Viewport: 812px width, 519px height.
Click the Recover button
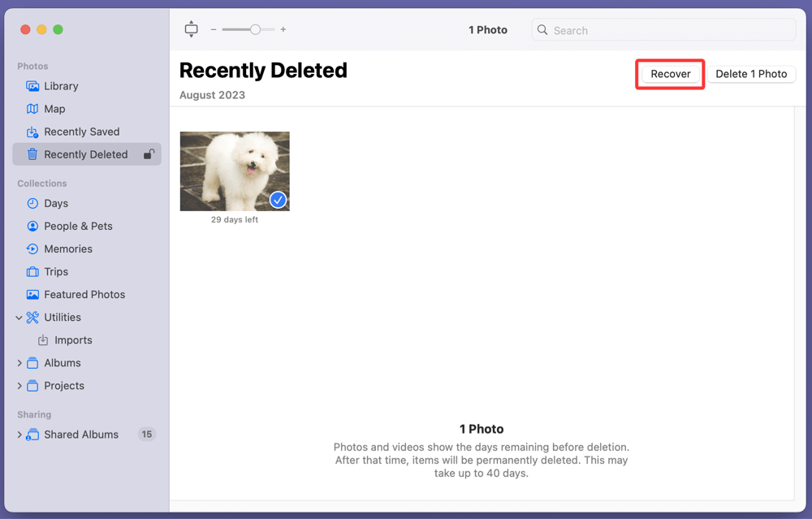(669, 73)
